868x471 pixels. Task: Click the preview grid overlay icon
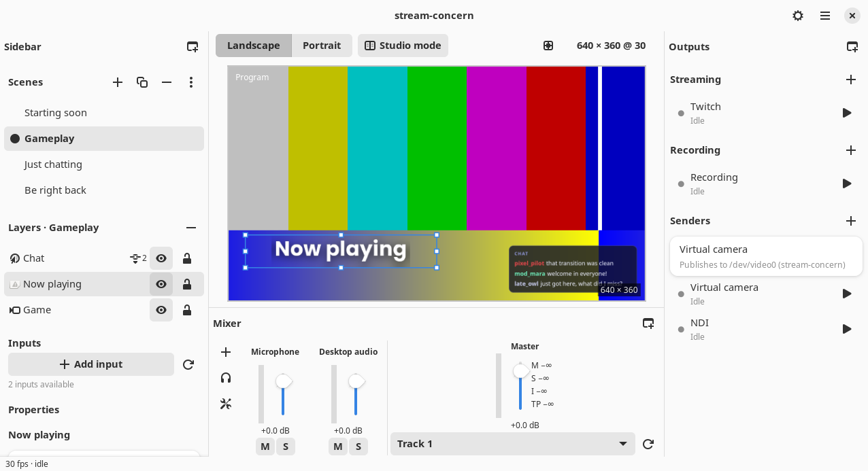click(x=548, y=46)
